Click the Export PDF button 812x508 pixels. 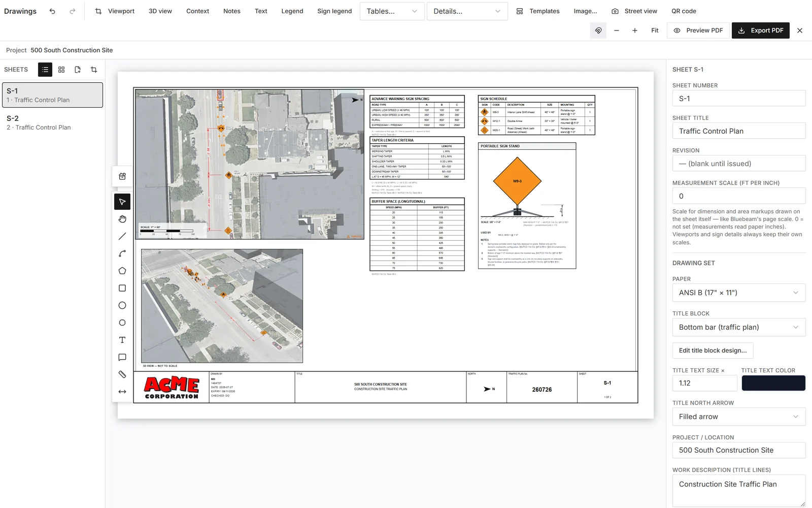coord(761,30)
